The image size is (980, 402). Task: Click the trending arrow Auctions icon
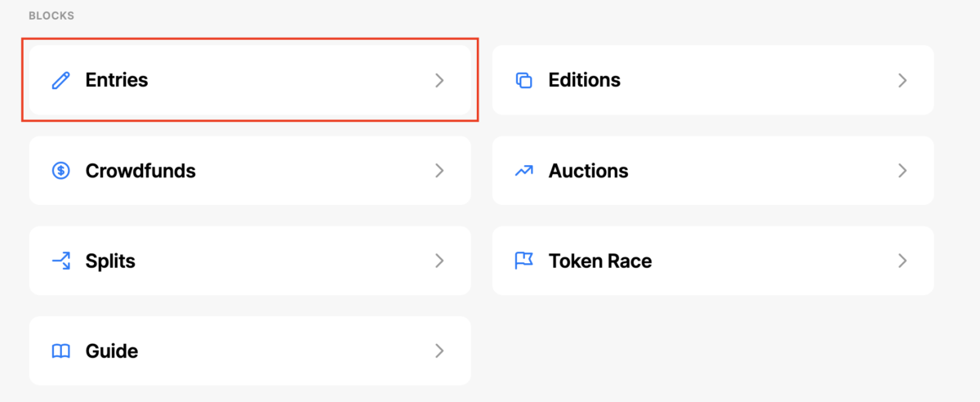point(524,171)
